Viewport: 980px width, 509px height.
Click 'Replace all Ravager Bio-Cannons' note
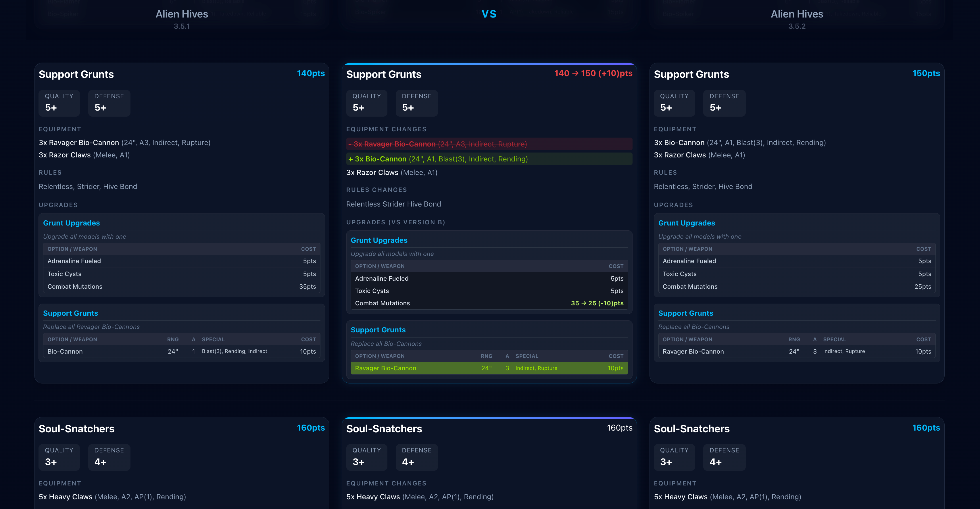point(91,327)
